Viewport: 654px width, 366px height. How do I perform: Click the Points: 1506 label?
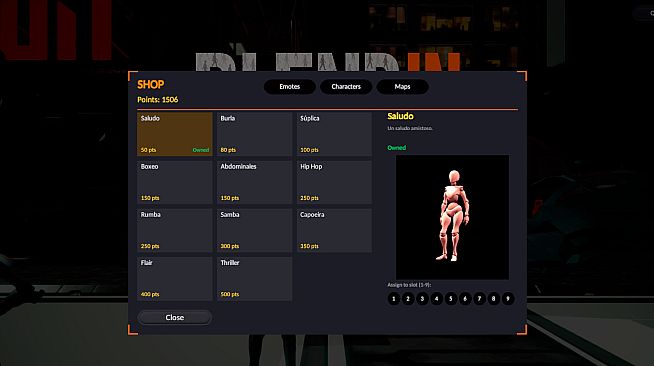[x=158, y=100]
